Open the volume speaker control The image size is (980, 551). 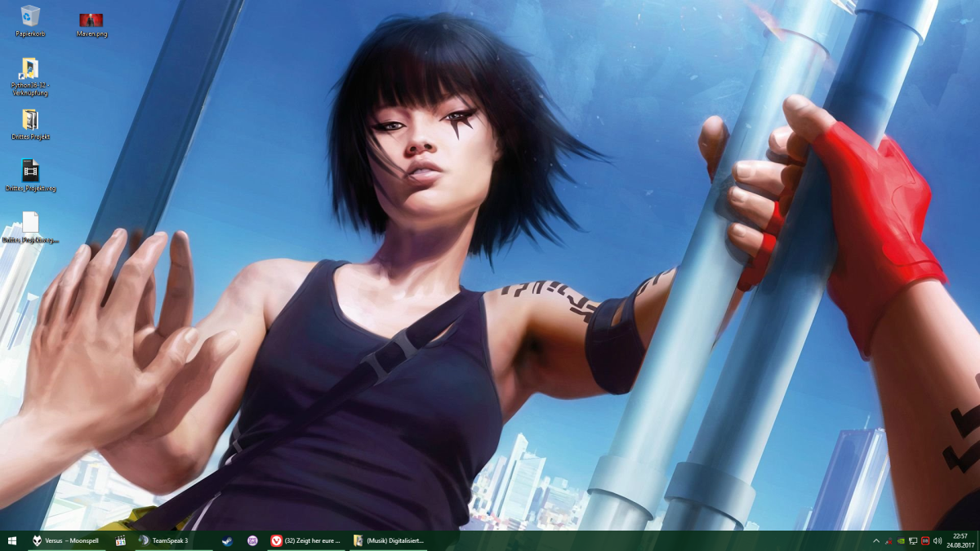click(938, 540)
